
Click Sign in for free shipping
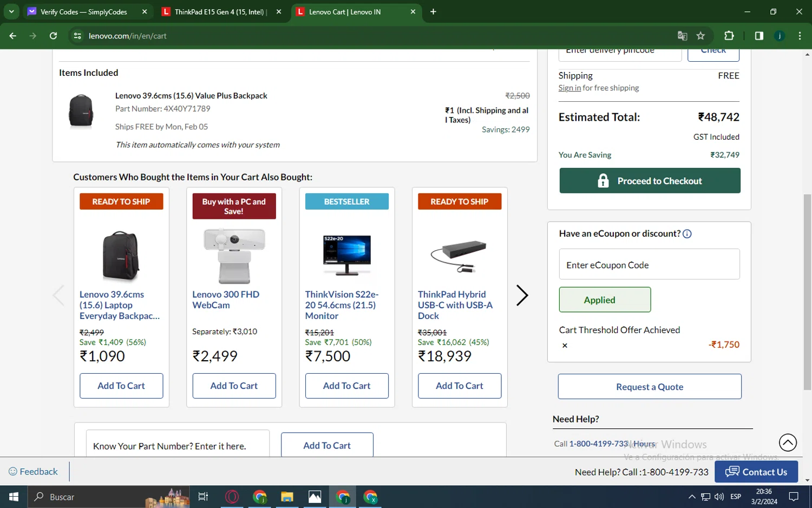[569, 88]
